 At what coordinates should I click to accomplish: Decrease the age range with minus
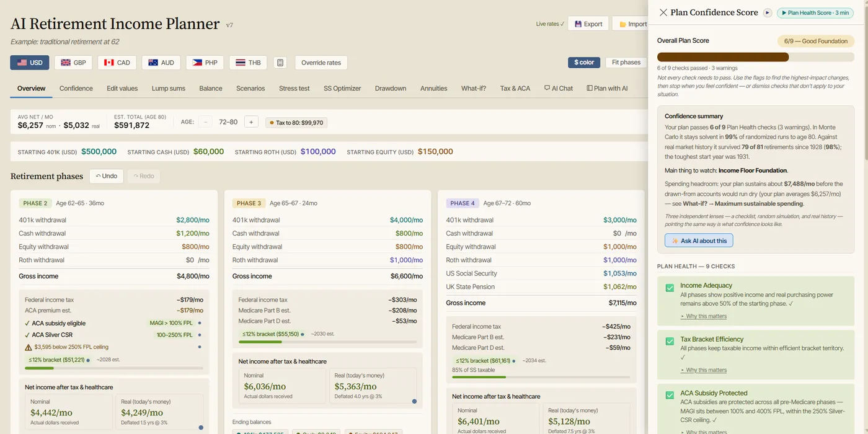click(x=206, y=122)
